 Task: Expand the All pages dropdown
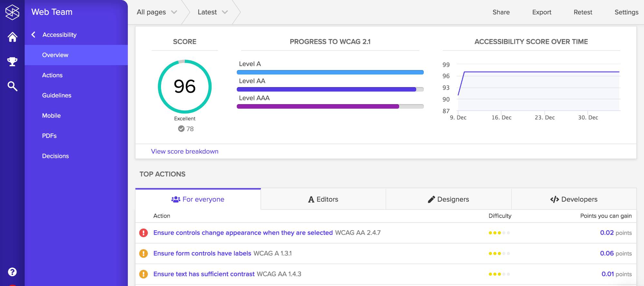coord(157,12)
